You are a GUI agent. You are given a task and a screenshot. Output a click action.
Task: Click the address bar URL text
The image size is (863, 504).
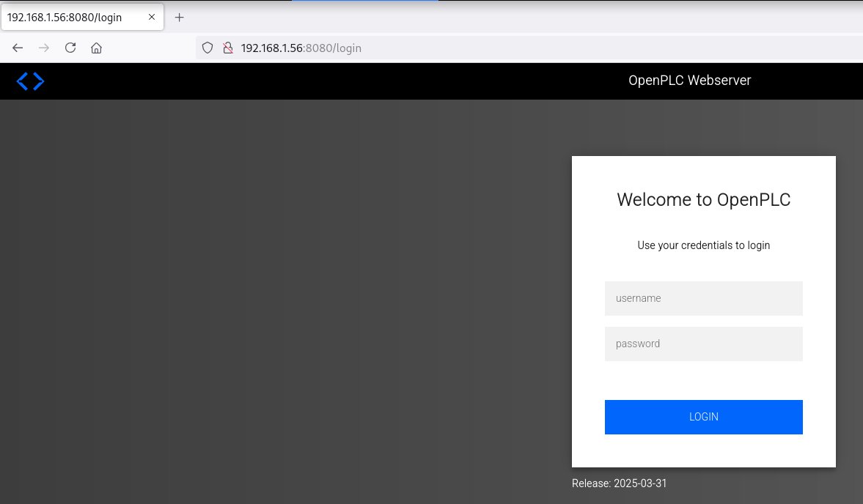coord(301,48)
